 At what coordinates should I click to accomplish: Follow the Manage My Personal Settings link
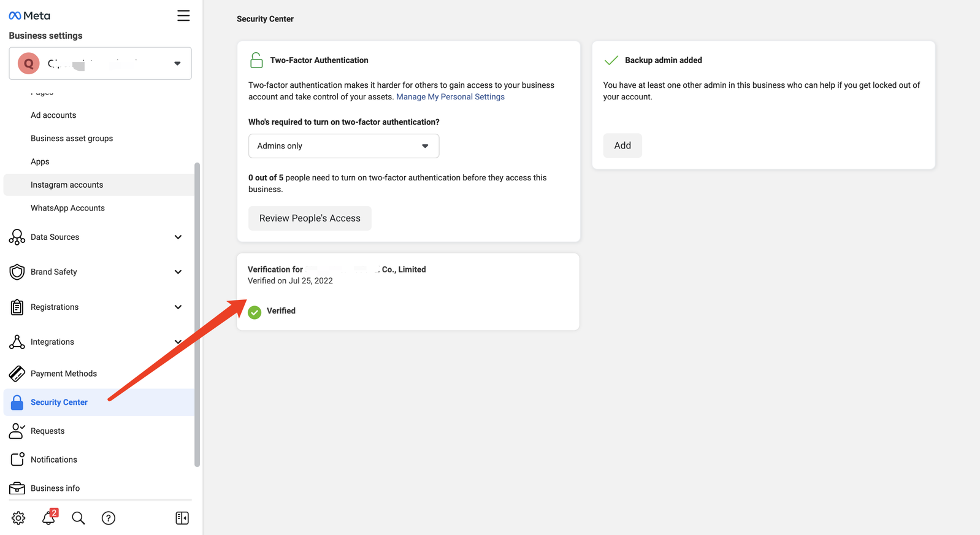click(x=450, y=97)
